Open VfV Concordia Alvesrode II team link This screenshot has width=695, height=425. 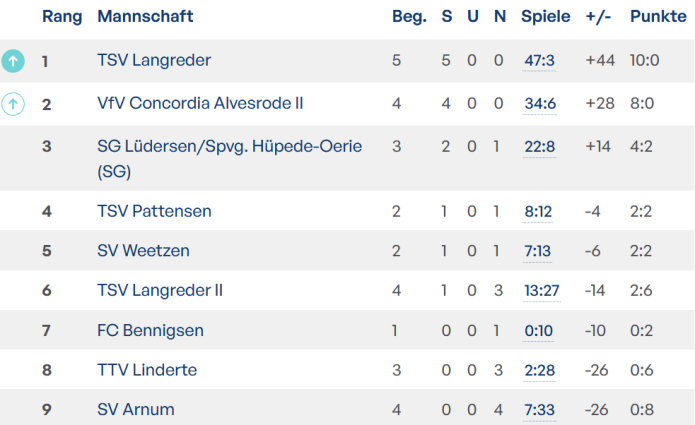point(200,104)
